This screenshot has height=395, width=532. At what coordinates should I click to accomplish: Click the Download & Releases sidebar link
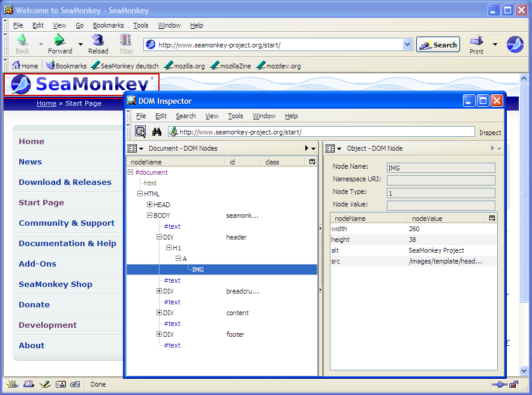click(65, 182)
